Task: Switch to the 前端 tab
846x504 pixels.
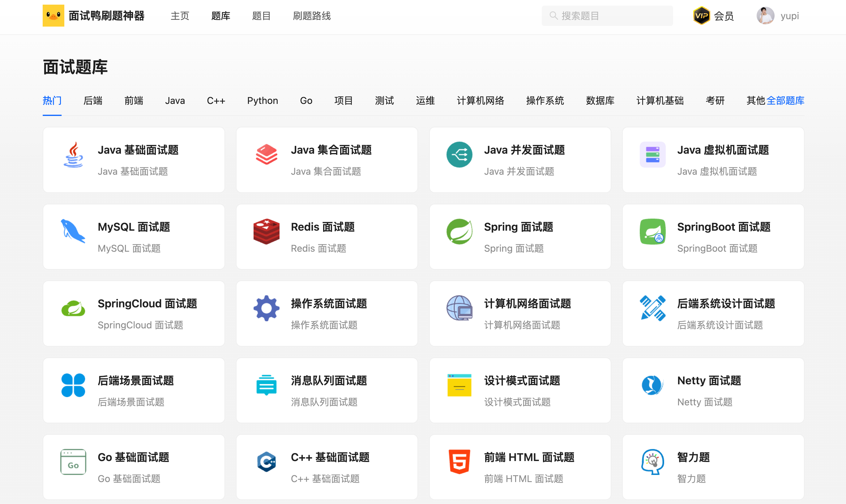Action: [134, 100]
